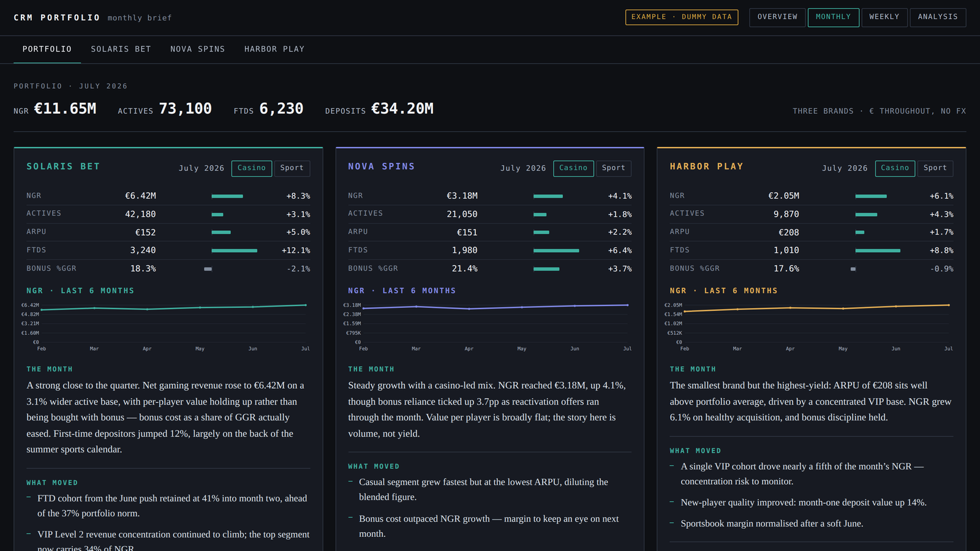Select the MONTHLY view button
This screenshot has width=980, height=551.
(833, 17)
